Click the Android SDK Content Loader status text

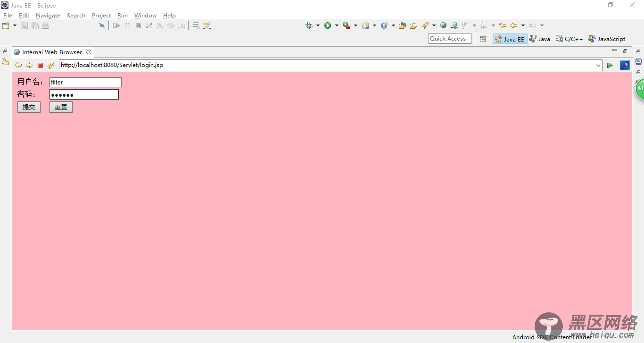[552, 337]
